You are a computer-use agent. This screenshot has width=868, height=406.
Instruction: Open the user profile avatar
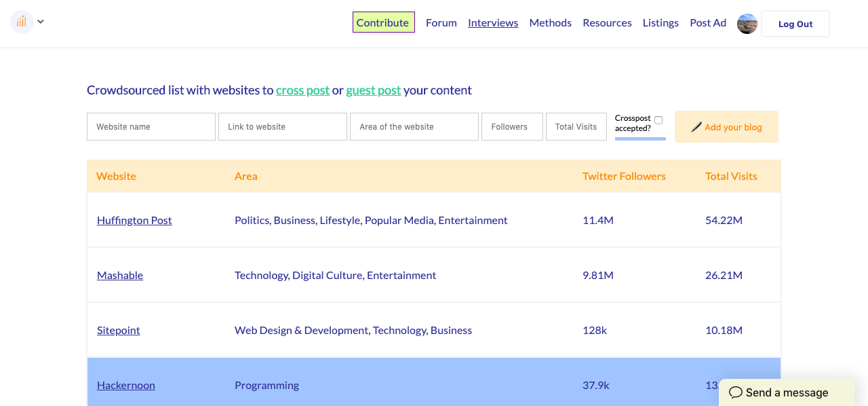coord(747,24)
